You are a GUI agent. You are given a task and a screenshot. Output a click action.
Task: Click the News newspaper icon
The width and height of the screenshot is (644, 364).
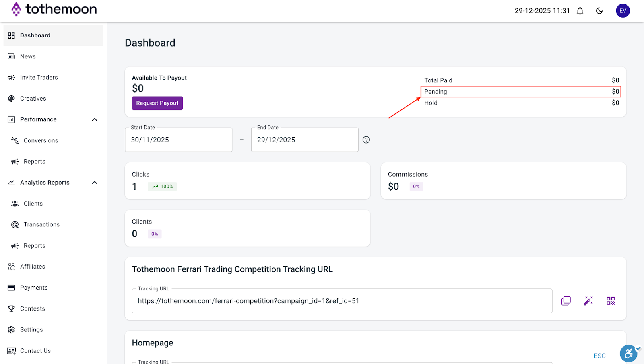click(x=11, y=56)
